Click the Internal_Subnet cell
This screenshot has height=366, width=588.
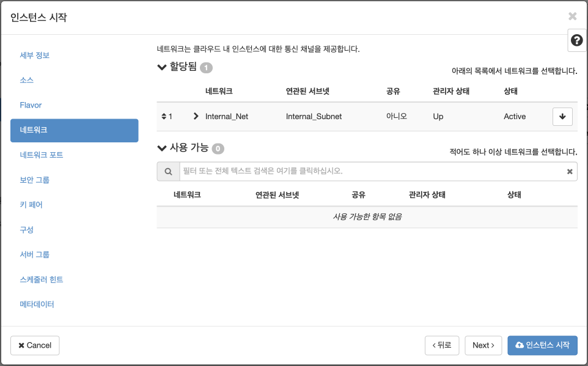314,116
